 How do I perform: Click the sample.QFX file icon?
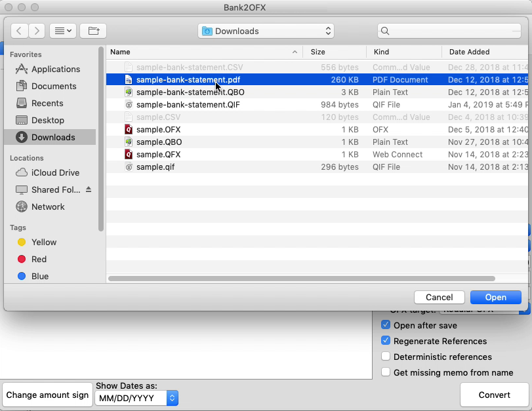[129, 155]
